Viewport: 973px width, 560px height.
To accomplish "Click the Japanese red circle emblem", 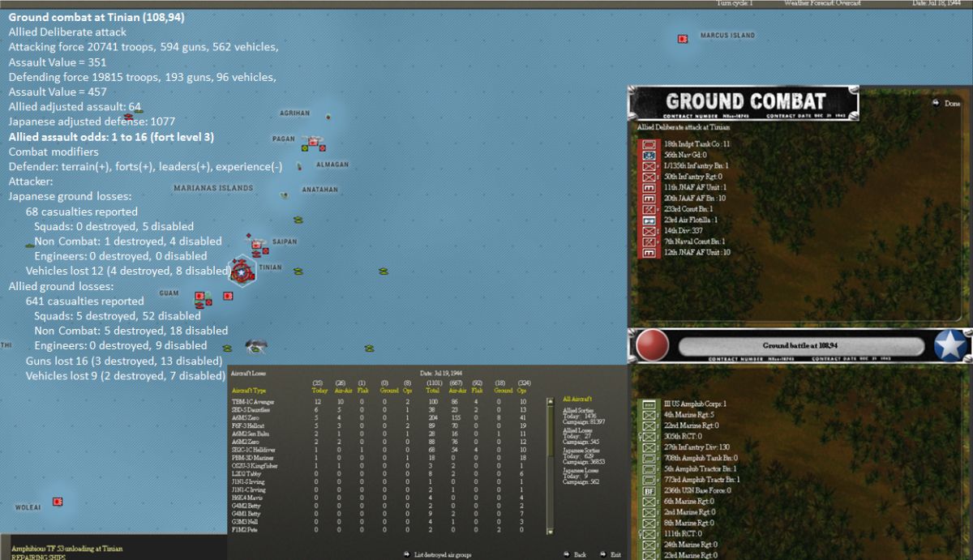I will (x=652, y=346).
